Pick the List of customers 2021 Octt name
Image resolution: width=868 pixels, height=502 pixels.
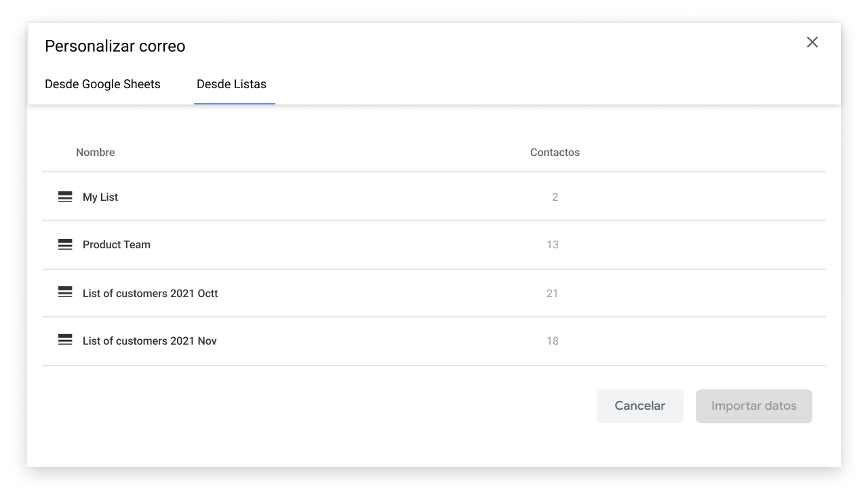[150, 294]
